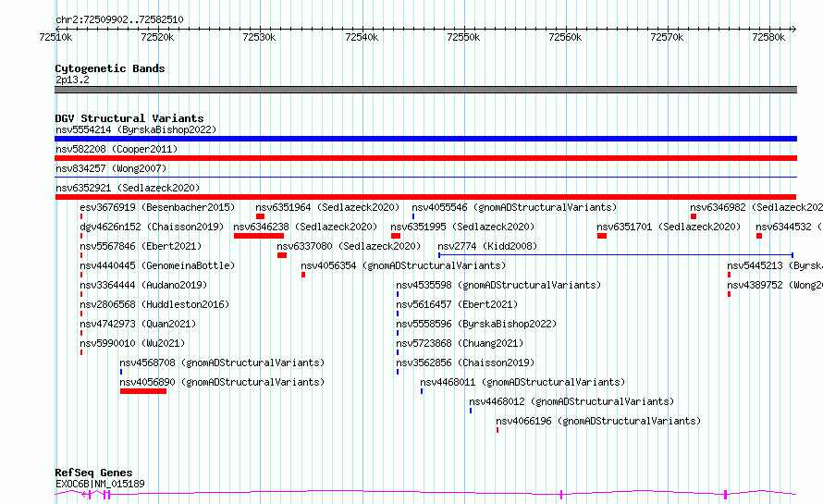Select nsv3364444 (Audano2019) label
The width and height of the screenshot is (823, 504).
[143, 285]
